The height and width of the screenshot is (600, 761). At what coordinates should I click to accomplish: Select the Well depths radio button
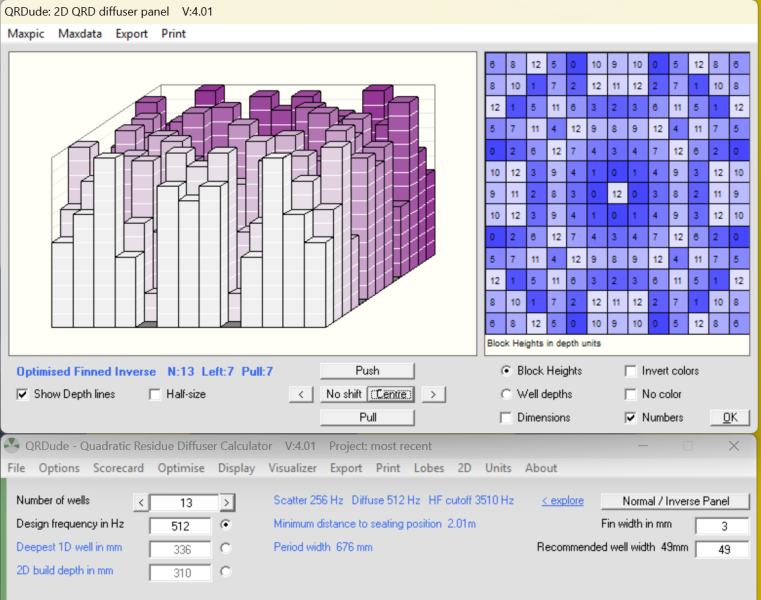tap(507, 394)
